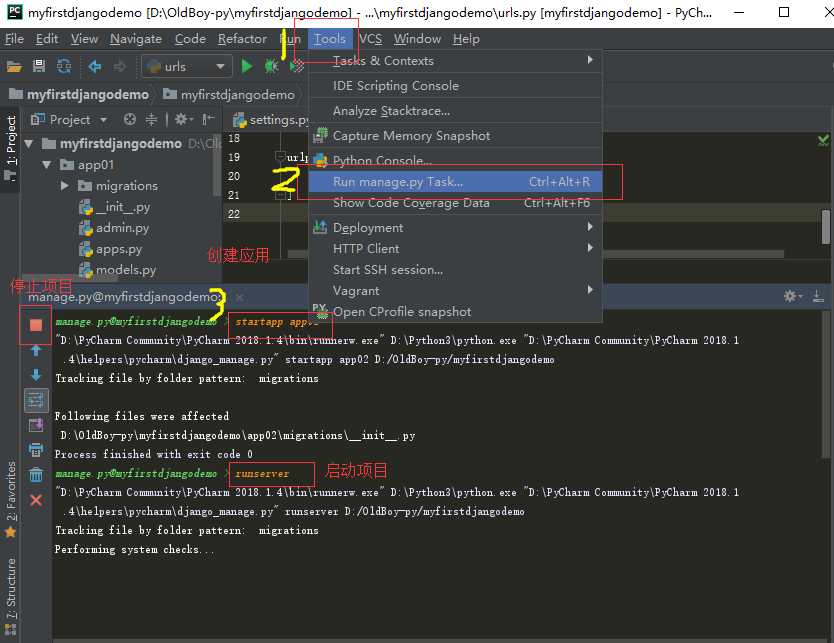Screen dimensions: 834x643
Task: Click line 22 in the editor gutter
Action: coord(234,214)
